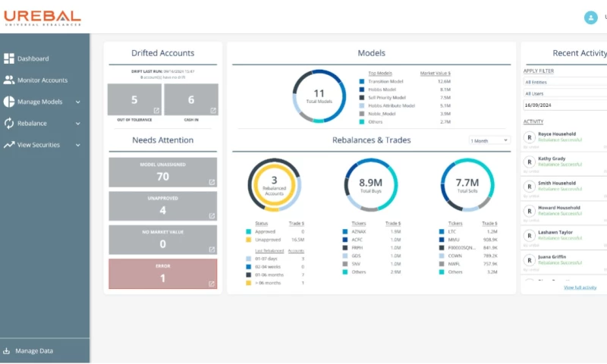Open the All Entities filter dropdown
The height and width of the screenshot is (364, 607).
[x=564, y=82]
